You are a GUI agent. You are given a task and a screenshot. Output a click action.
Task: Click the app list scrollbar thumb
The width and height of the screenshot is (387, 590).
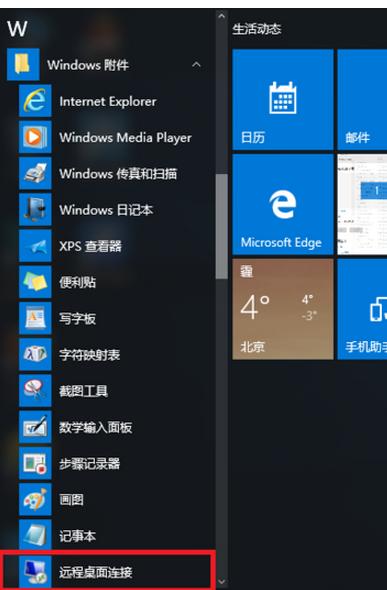tap(222, 226)
